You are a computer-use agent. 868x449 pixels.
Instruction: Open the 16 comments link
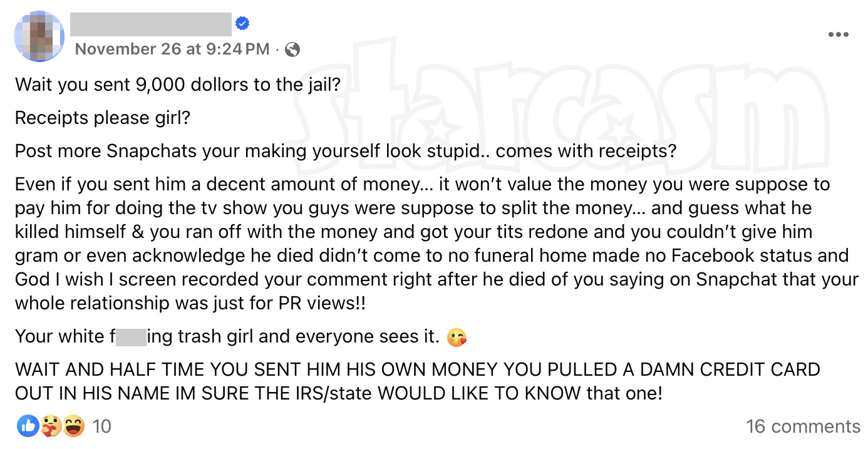pyautogui.click(x=802, y=426)
